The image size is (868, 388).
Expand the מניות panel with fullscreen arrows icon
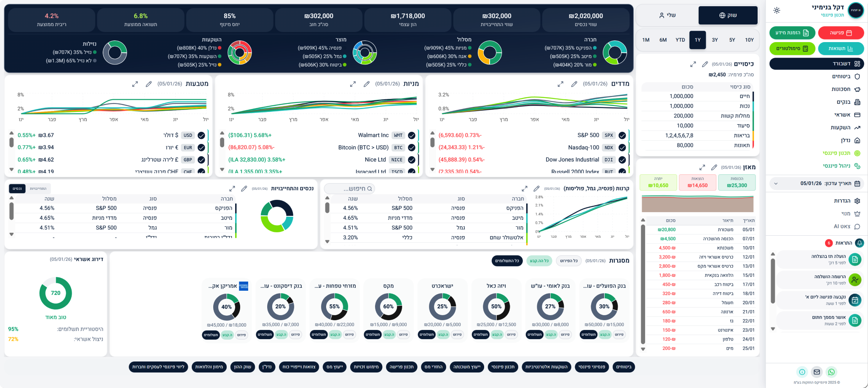point(353,84)
